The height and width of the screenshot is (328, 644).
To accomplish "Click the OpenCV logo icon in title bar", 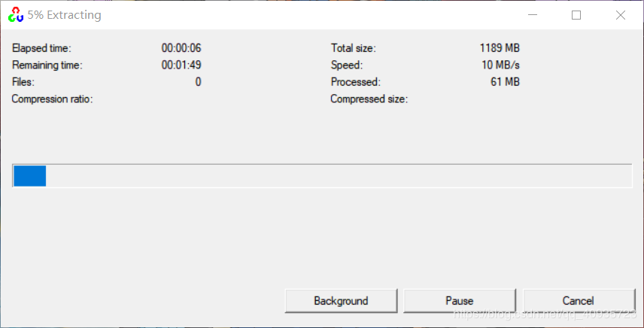I will 15,15.
